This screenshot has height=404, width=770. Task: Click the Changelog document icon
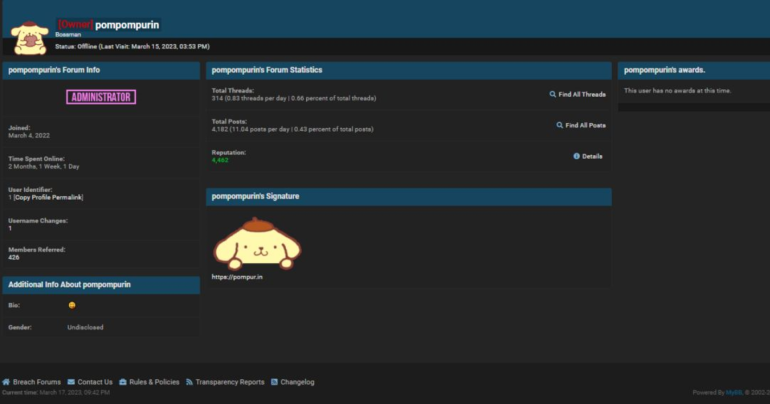click(275, 382)
